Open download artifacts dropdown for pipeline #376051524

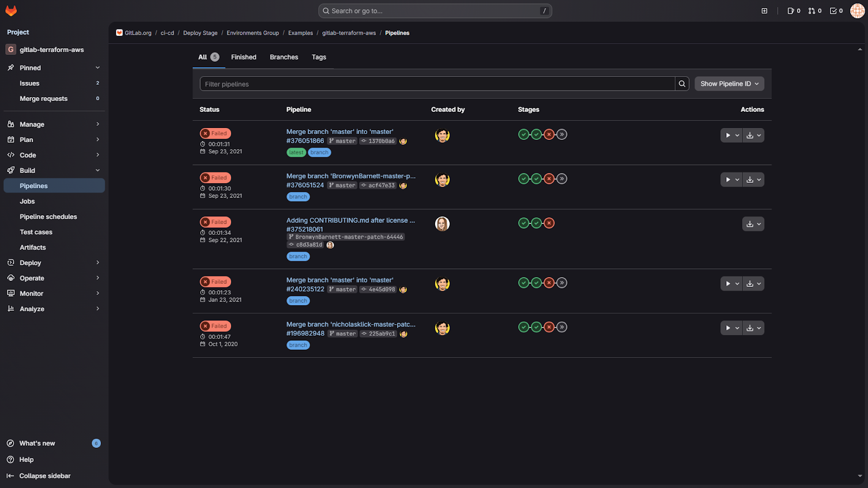(x=753, y=179)
